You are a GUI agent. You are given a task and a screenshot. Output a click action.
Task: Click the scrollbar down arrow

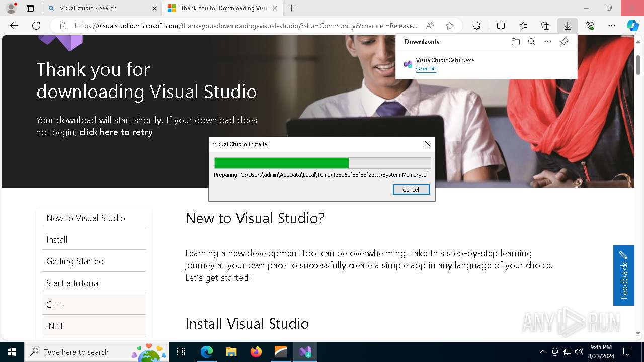[x=638, y=333]
